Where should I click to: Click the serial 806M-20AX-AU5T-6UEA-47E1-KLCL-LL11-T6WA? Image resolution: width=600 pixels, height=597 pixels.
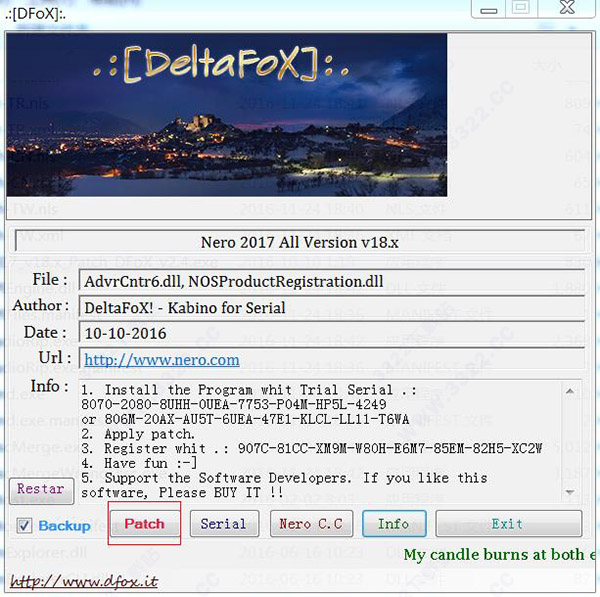pyautogui.click(x=257, y=419)
